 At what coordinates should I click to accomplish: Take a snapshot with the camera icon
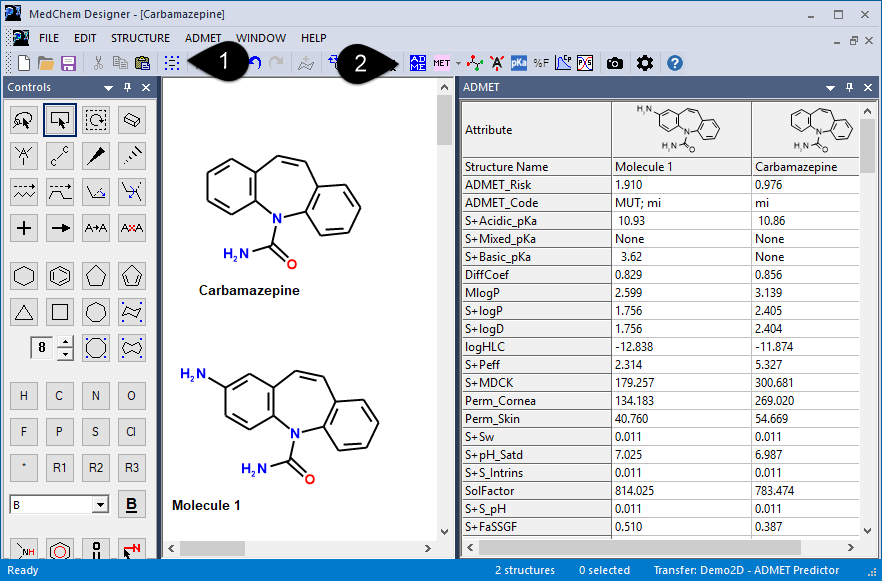(x=615, y=63)
